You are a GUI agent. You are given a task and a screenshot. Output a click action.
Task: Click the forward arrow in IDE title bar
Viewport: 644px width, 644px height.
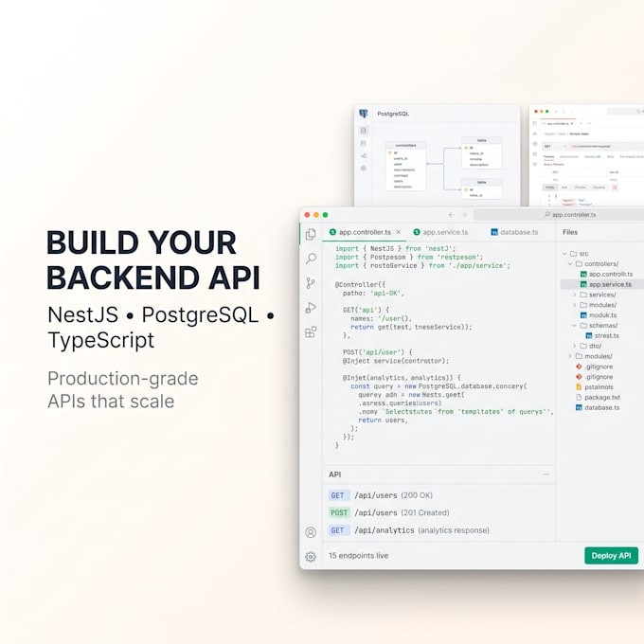(464, 215)
